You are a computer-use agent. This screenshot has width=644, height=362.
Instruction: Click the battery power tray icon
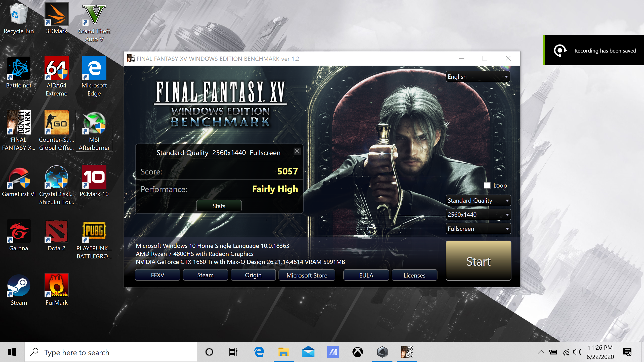tap(553, 352)
